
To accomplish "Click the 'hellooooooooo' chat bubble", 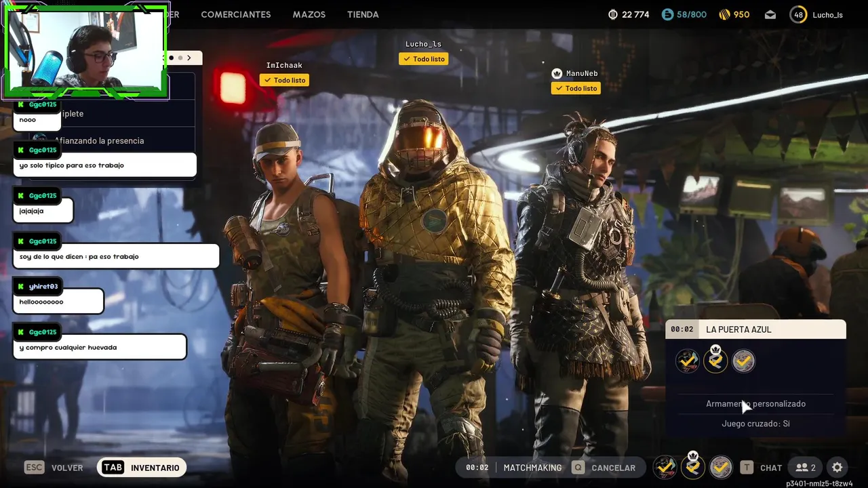I will click(x=58, y=302).
